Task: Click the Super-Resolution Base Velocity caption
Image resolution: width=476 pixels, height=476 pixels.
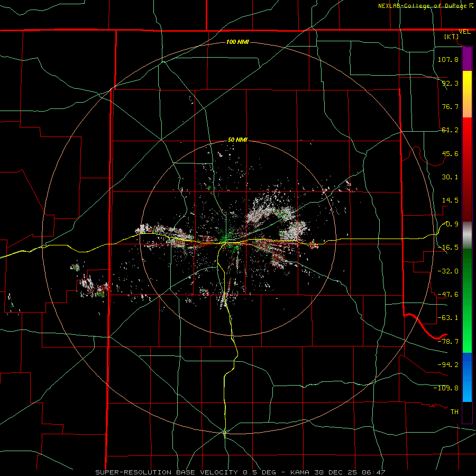Action: [241, 472]
